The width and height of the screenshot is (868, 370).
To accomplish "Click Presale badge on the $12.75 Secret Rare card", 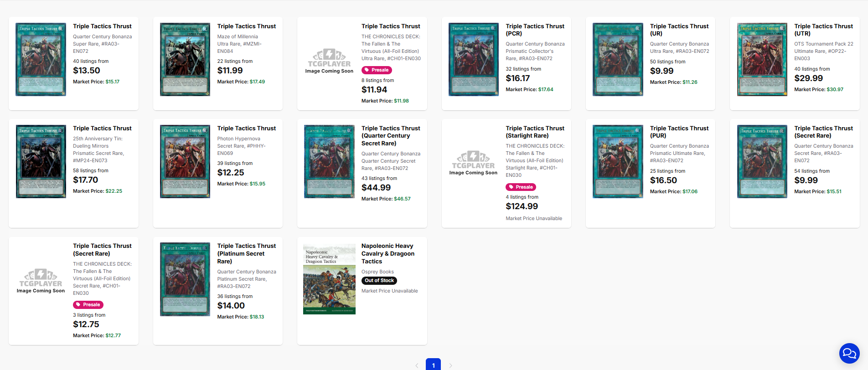I will pyautogui.click(x=88, y=305).
